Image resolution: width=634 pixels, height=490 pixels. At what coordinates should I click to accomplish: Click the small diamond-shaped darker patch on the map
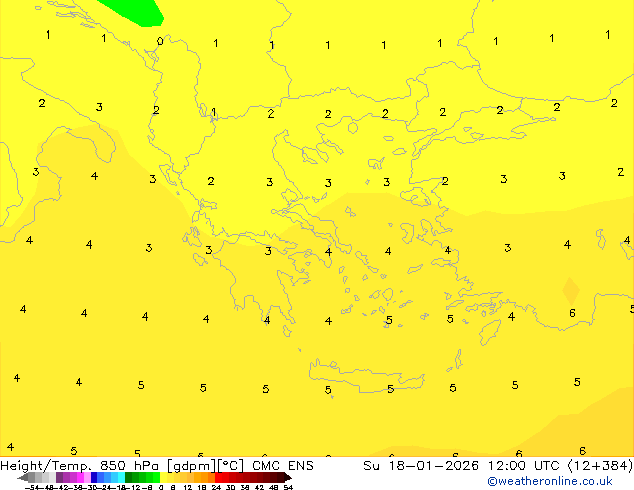571,291
